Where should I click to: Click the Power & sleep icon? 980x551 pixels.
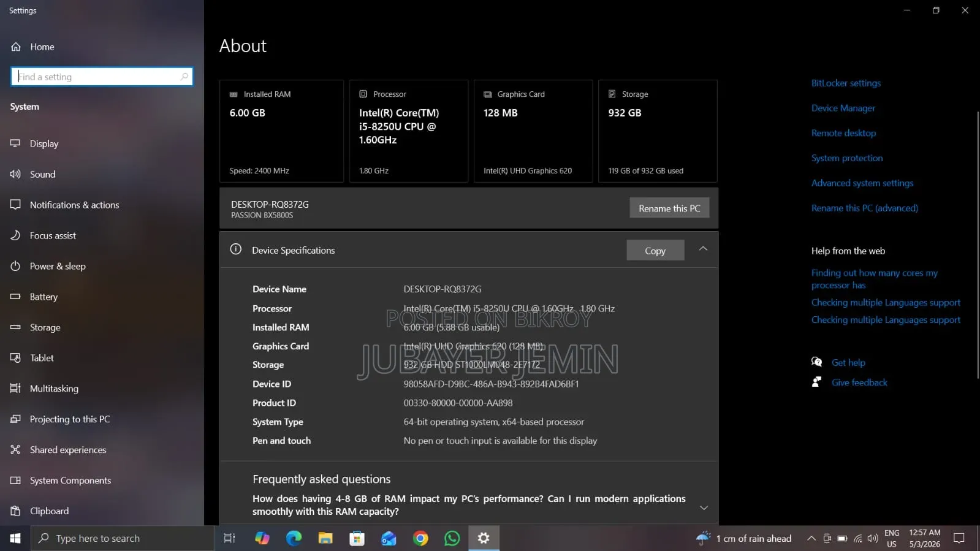pyautogui.click(x=15, y=266)
